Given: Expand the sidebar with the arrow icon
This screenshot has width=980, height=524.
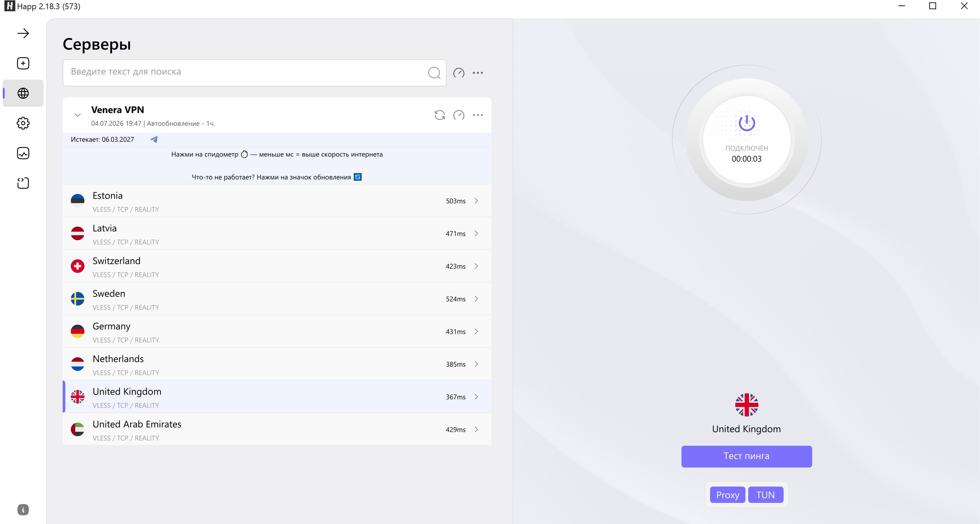Looking at the screenshot, I should point(23,33).
